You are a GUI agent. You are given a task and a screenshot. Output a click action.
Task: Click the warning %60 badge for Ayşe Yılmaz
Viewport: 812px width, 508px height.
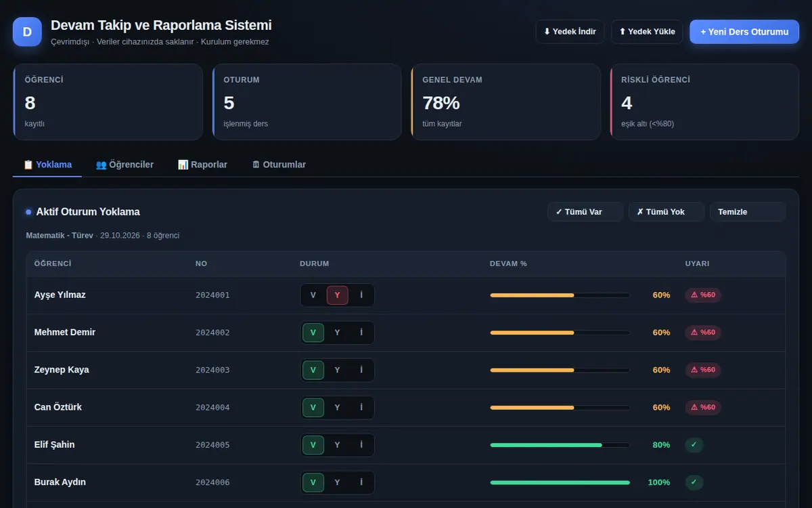pyautogui.click(x=703, y=295)
